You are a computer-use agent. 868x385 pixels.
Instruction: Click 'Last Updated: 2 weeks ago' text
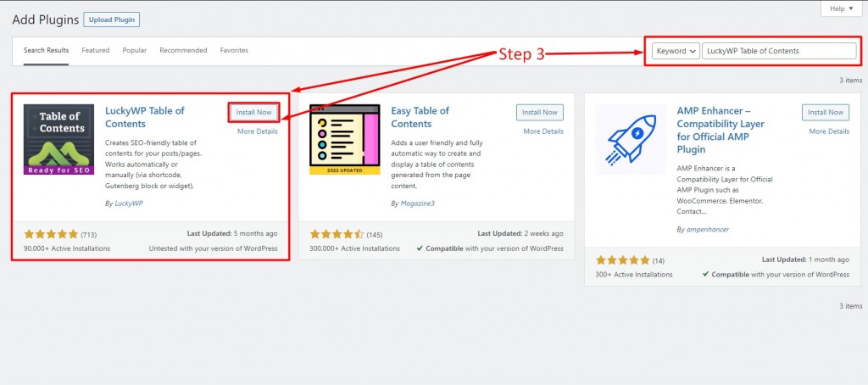tap(520, 234)
